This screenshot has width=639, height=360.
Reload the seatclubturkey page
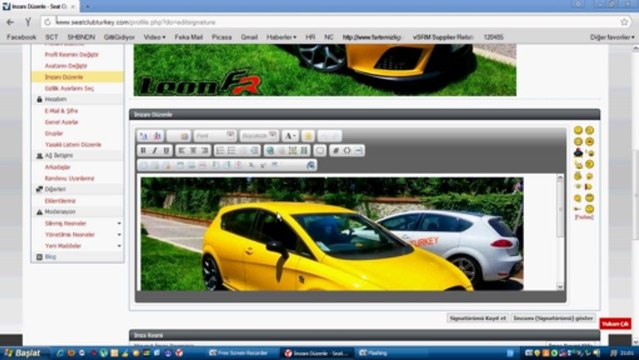coord(48,22)
